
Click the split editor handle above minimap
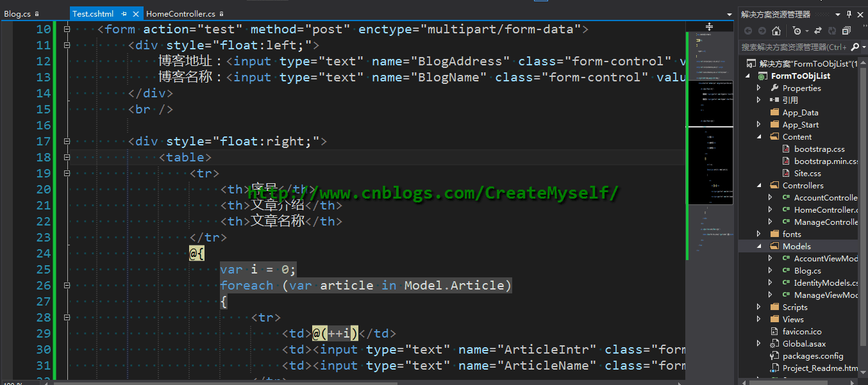(710, 26)
